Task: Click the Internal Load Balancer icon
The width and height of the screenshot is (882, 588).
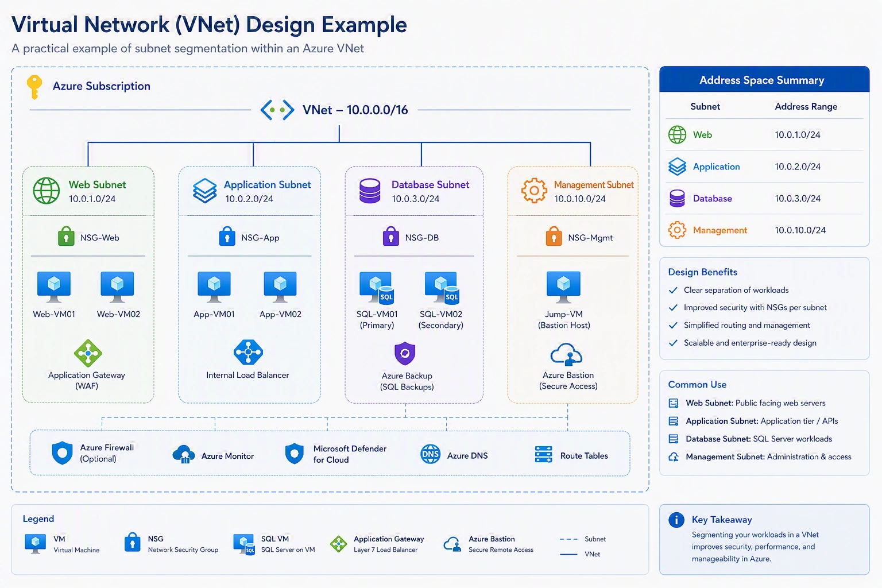Action: click(x=249, y=353)
